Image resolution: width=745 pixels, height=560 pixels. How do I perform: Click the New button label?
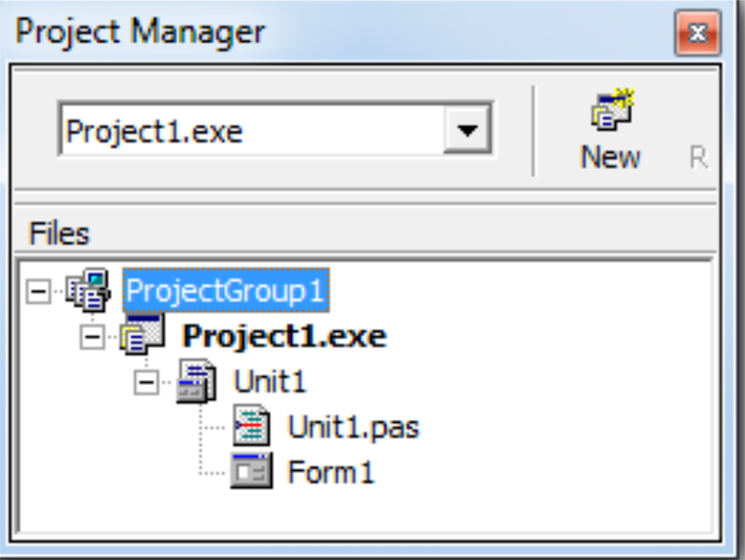pos(610,157)
